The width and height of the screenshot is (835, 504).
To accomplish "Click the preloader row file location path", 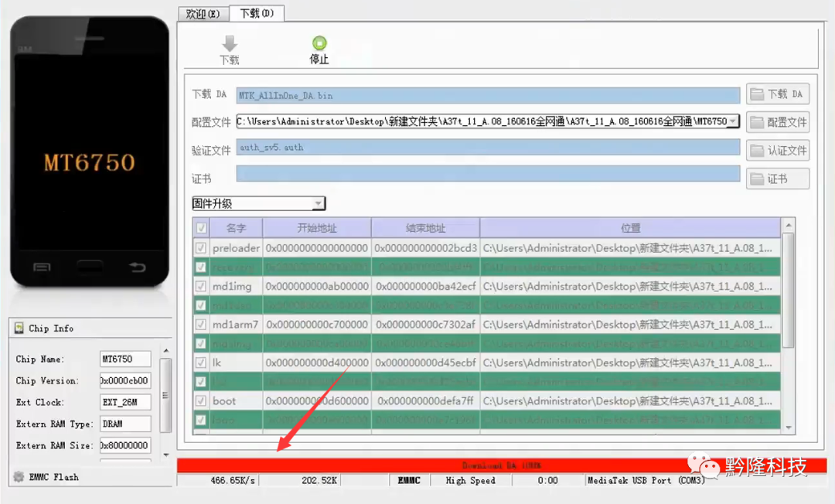I will click(631, 248).
